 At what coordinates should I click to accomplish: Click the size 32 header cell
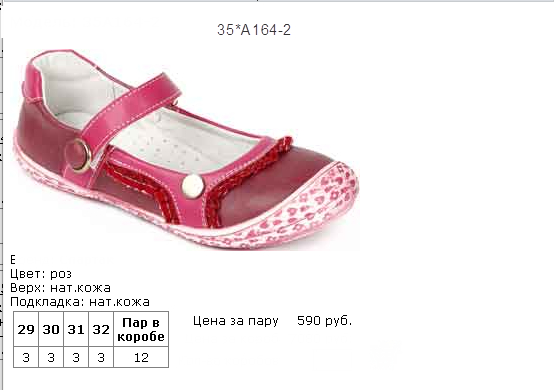[x=101, y=329]
